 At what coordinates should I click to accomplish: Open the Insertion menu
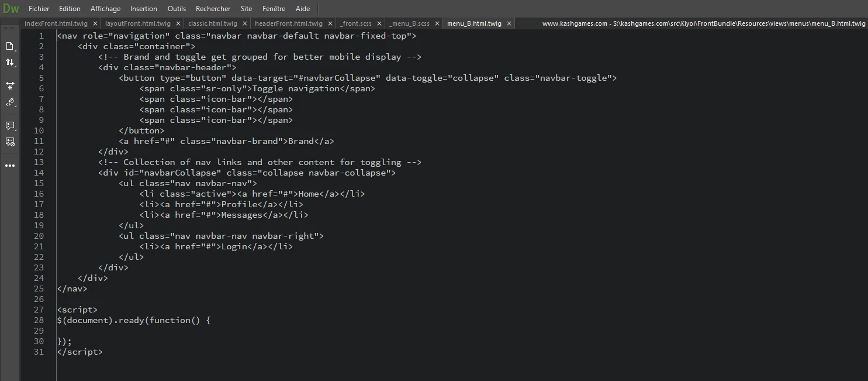[144, 9]
